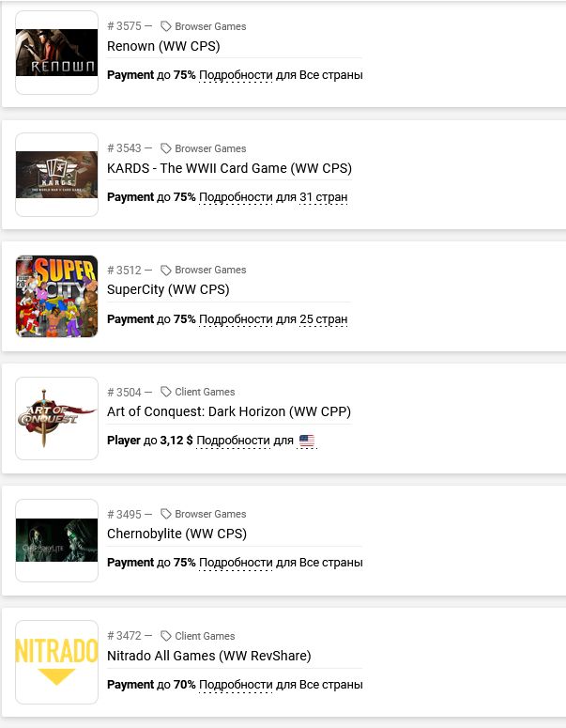
Task: Open Nitrado All Games (WW RevShare) offer
Action: click(x=208, y=656)
